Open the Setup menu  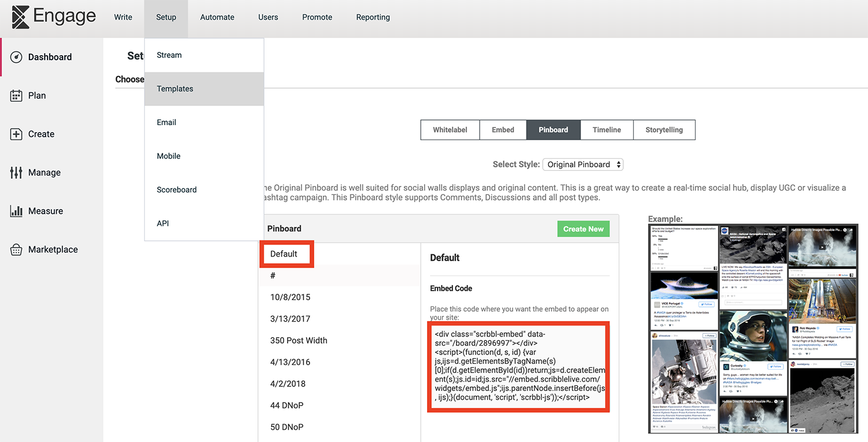(x=166, y=17)
